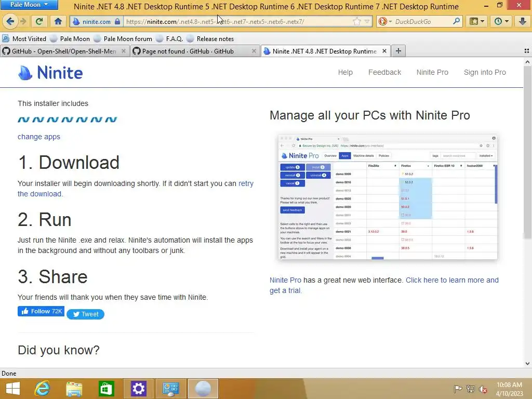
Task: Open the Windows Start button
Action: [13, 389]
